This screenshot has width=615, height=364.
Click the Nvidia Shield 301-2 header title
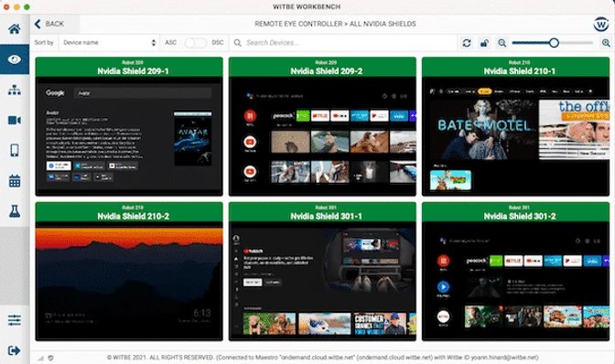[x=520, y=216]
